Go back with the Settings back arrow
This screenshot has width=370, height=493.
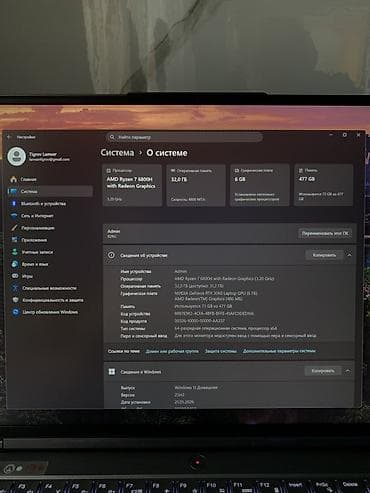tap(9, 137)
